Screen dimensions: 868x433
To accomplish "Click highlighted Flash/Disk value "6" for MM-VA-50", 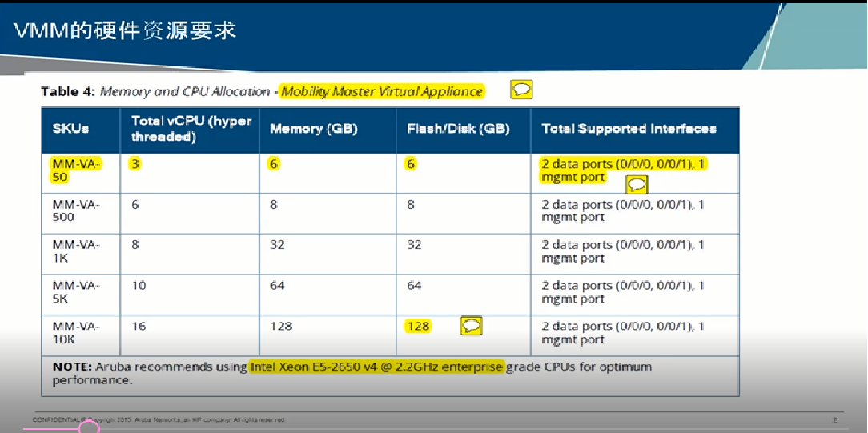I will point(411,164).
